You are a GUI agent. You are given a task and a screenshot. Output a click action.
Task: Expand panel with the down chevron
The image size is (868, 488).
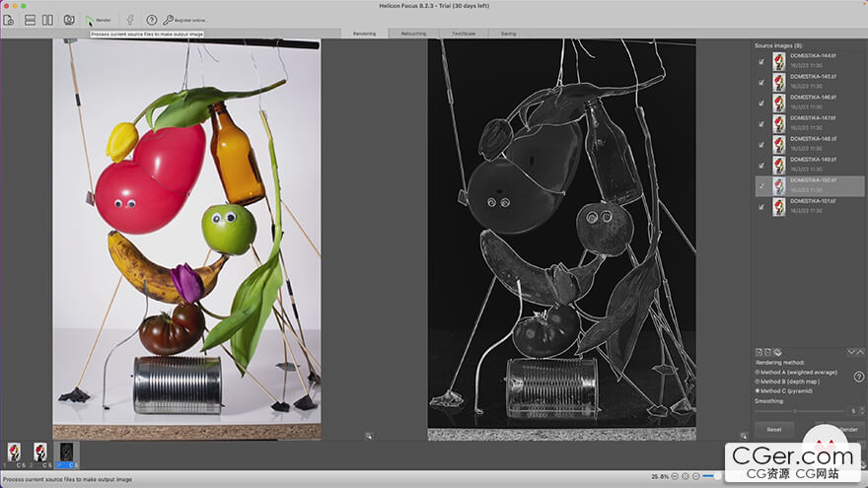point(850,352)
